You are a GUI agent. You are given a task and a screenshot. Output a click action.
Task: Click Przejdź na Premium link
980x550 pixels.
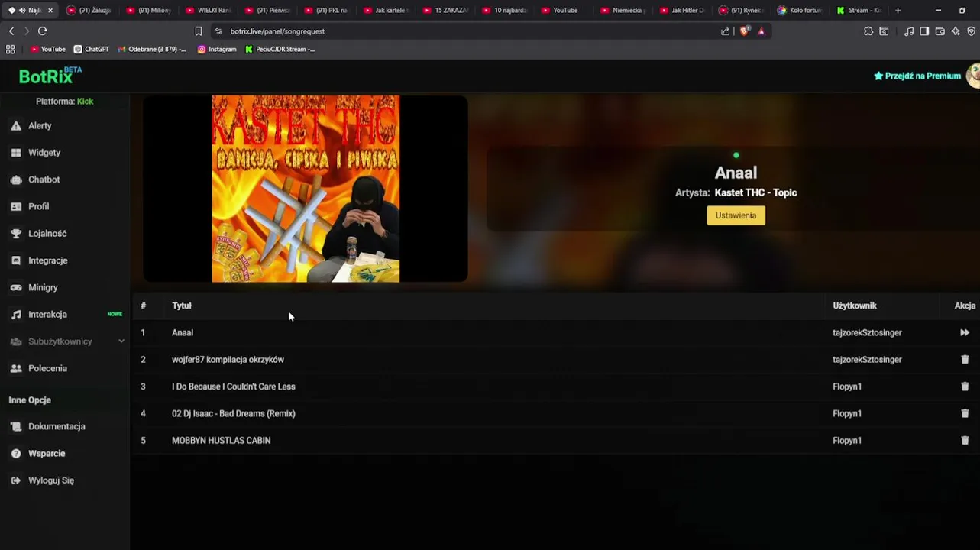[917, 76]
